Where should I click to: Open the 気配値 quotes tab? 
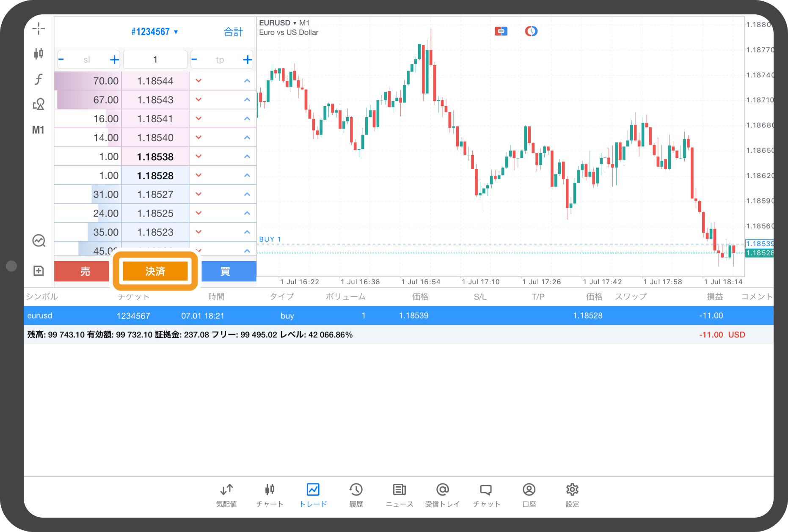(x=226, y=495)
